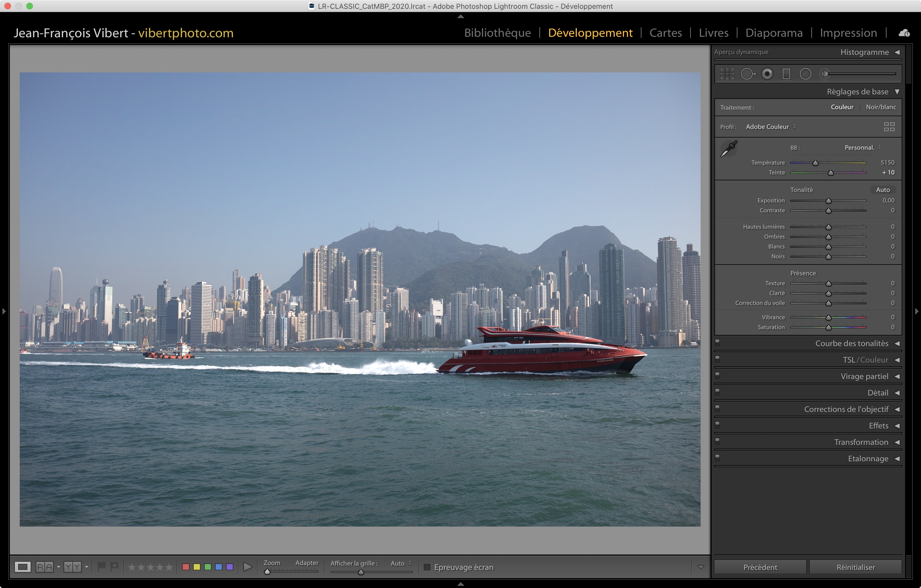921x588 pixels.
Task: Play the impromptu slideshow
Action: [248, 567]
